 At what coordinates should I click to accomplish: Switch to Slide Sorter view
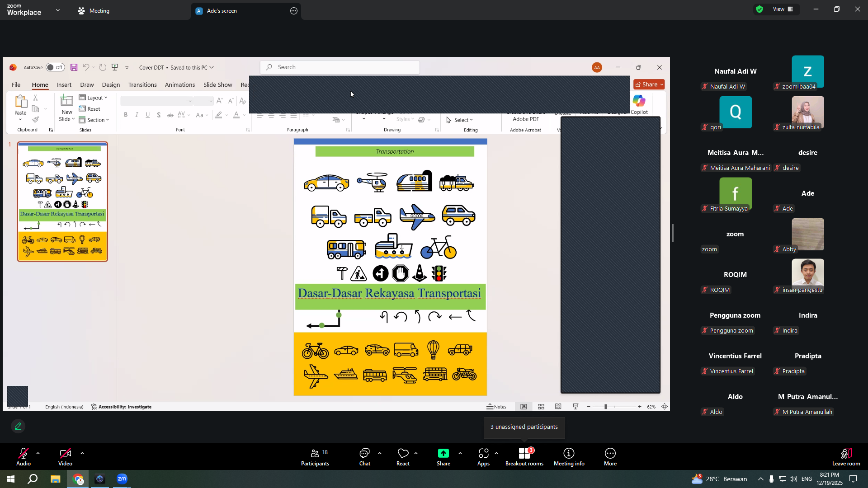click(541, 407)
